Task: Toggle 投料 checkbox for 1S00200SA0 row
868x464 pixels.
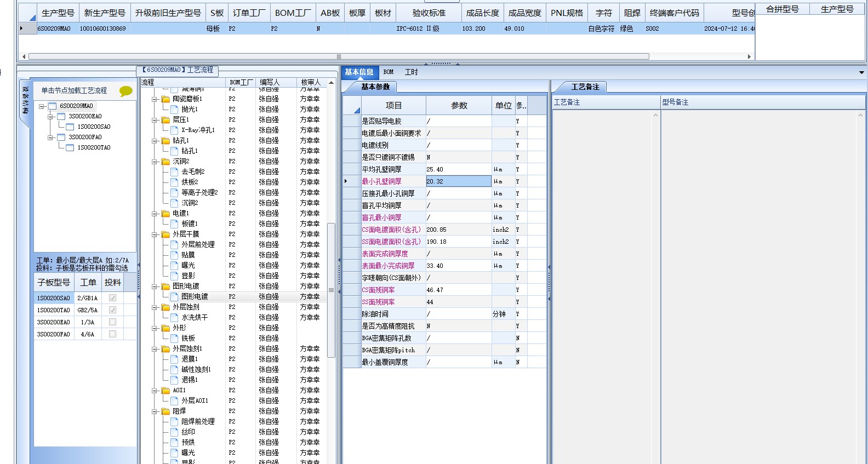Action: pyautogui.click(x=112, y=298)
